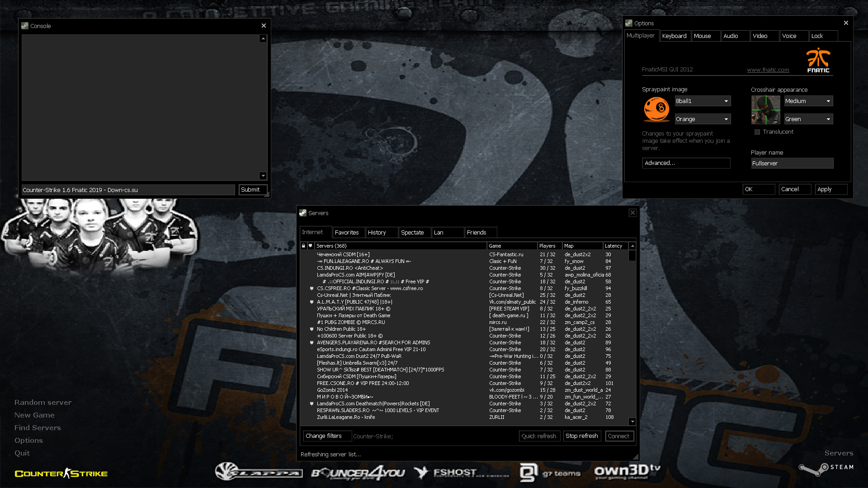Click the Counter-Strike logo at bottom left
Viewport: 868px width, 488px height.
click(61, 473)
